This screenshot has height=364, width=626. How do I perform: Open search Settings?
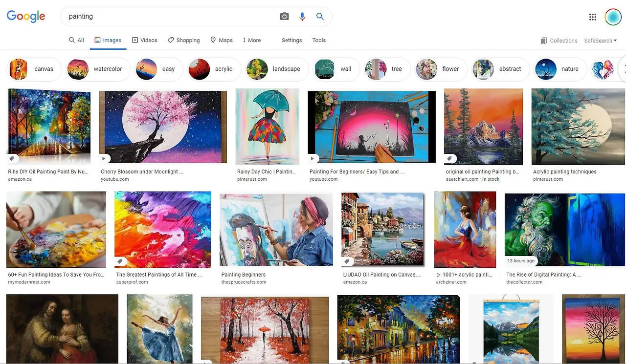[x=292, y=40]
